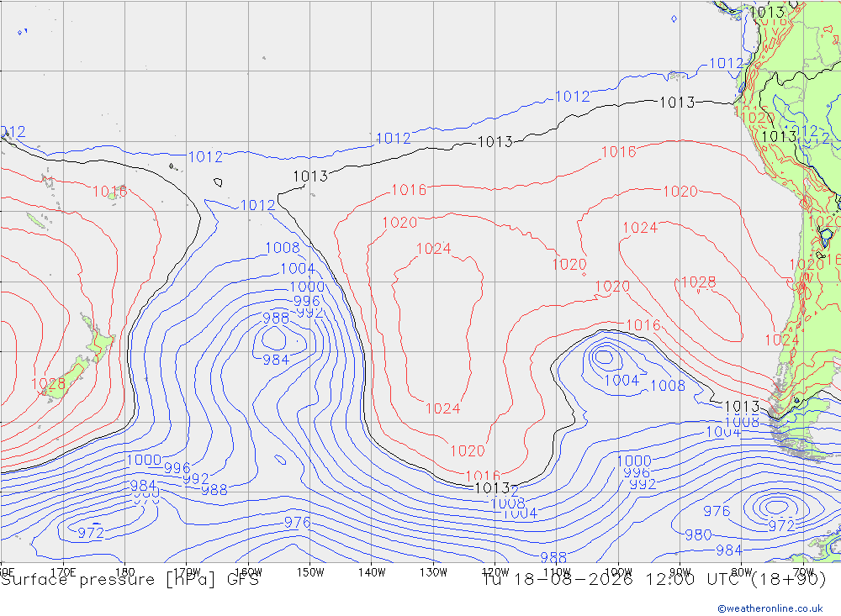This screenshot has height=616, width=841.
Task: Click the 130W longitude axis label
Action: point(433,572)
